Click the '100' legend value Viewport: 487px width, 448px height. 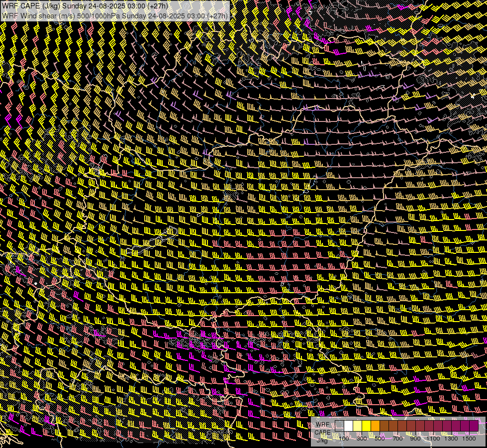[x=344, y=439]
